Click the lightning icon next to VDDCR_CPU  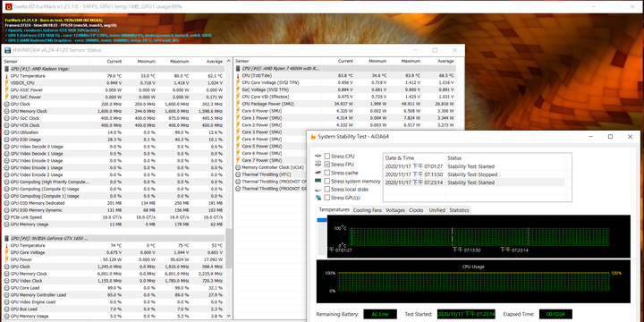[6, 83]
